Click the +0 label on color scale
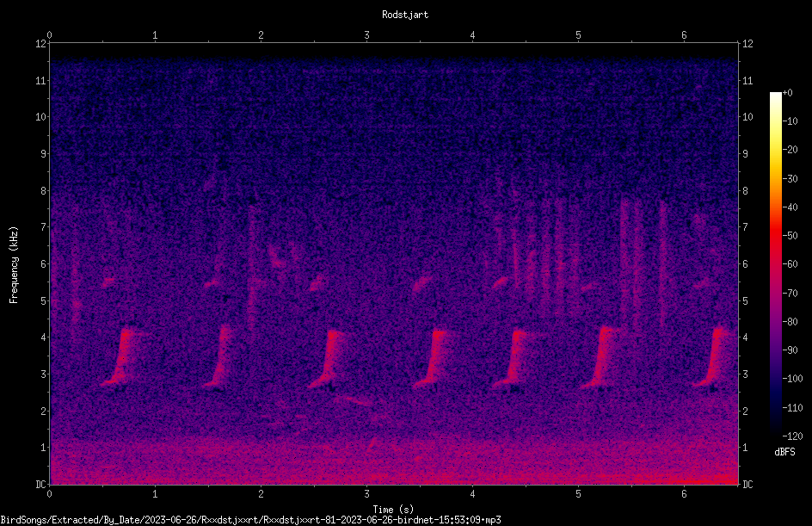The width and height of the screenshot is (812, 526). 788,93
